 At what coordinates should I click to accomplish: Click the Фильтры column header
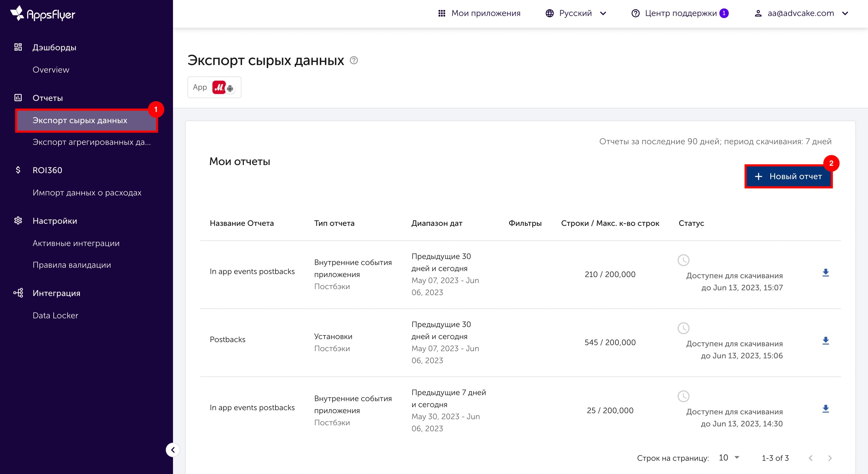point(525,223)
